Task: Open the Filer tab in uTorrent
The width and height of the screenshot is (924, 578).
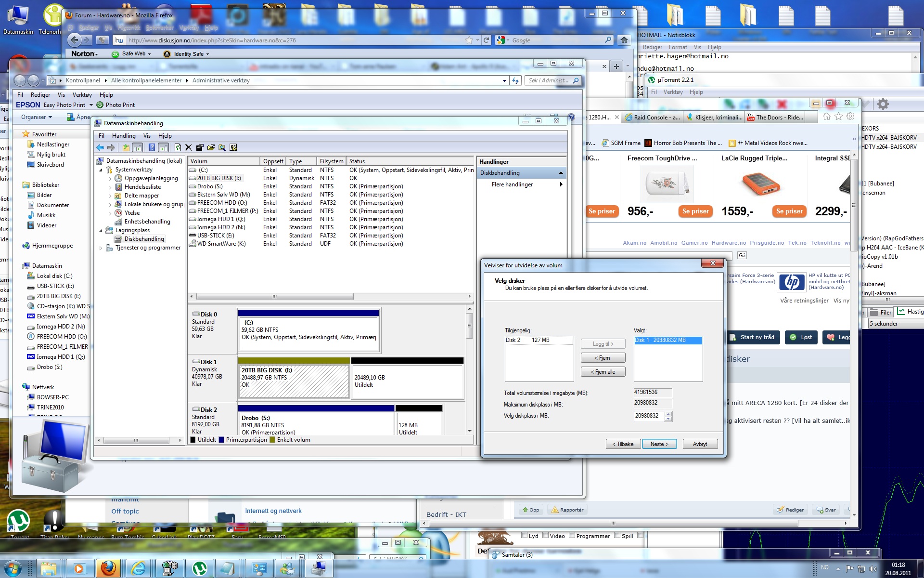Action: pyautogui.click(x=882, y=312)
